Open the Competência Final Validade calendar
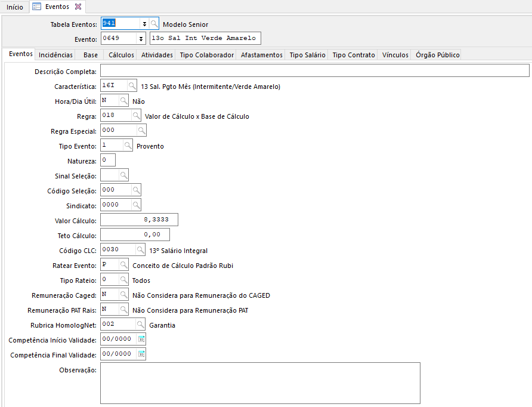532x407 pixels. tap(141, 354)
